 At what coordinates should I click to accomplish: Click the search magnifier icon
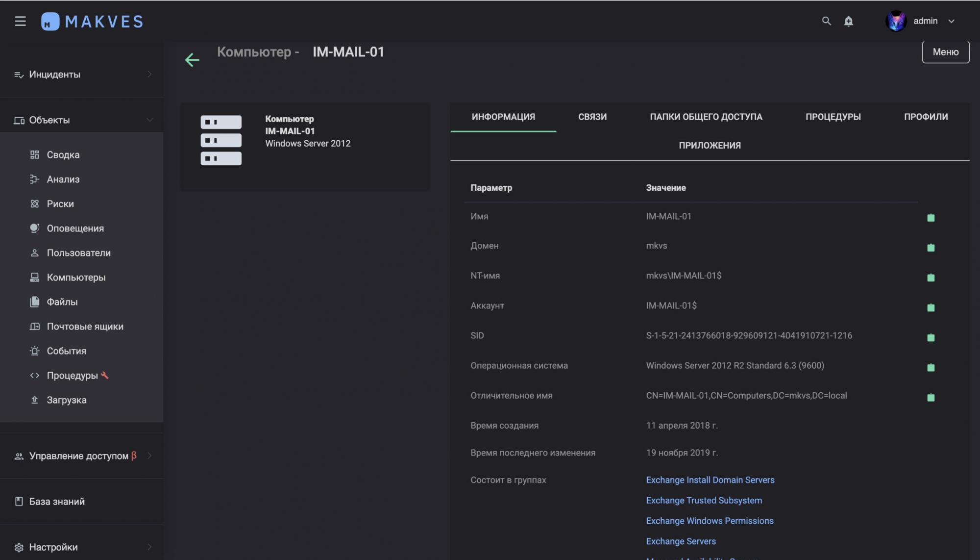[x=826, y=21]
